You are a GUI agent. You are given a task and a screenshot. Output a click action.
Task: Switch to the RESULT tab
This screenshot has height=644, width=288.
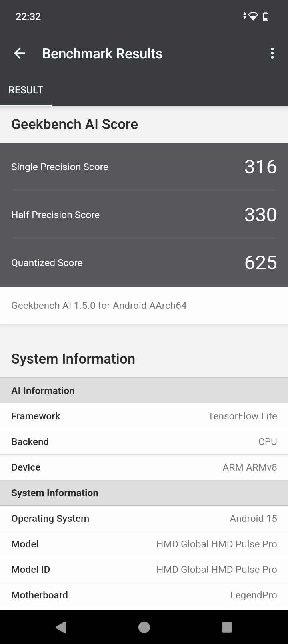click(x=26, y=90)
